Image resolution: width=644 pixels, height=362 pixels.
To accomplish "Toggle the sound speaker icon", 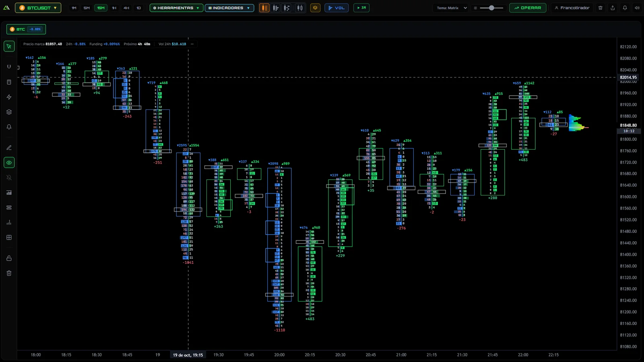I will pos(637,8).
